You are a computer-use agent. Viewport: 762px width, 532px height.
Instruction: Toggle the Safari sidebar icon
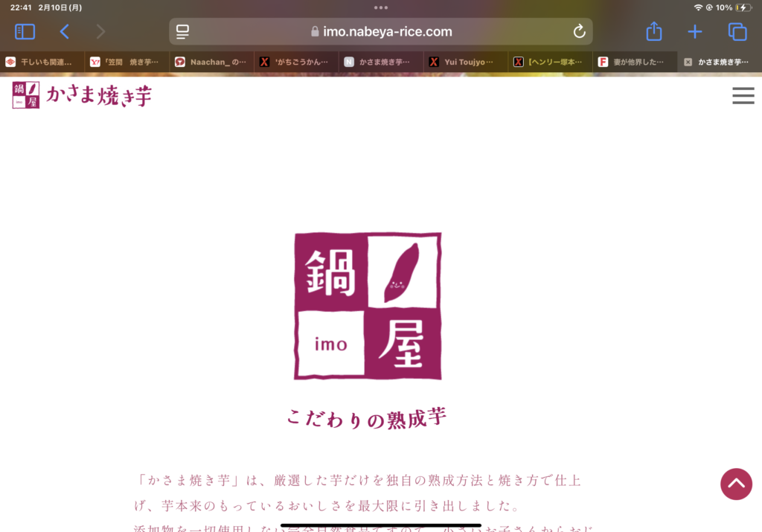[25, 32]
